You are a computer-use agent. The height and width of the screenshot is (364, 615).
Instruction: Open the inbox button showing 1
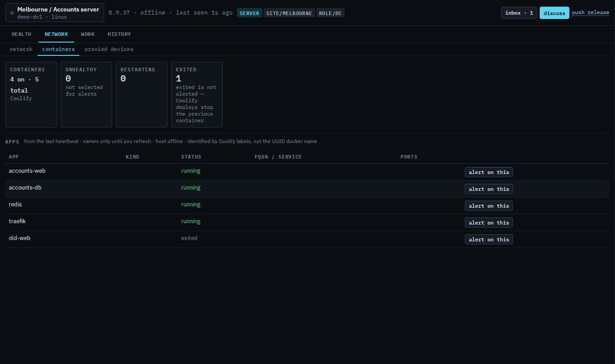click(519, 13)
